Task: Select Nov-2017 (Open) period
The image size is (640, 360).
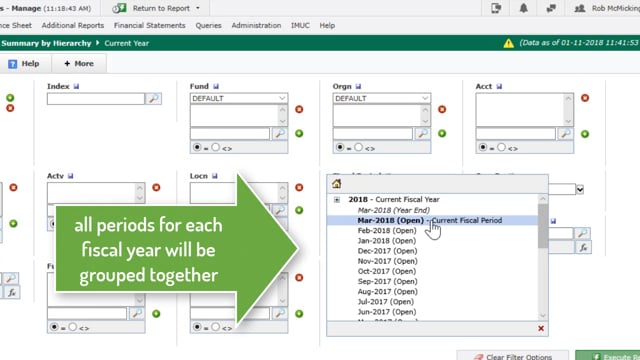Action: coord(387,261)
